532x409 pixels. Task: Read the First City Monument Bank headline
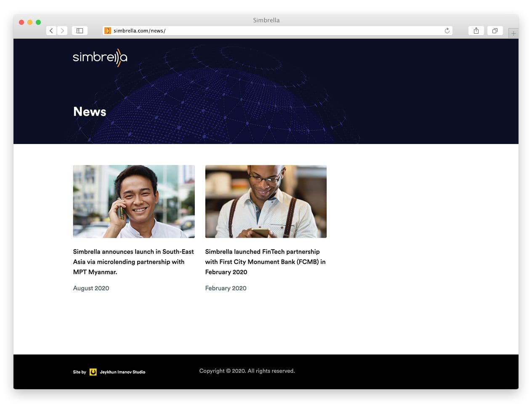tap(266, 262)
